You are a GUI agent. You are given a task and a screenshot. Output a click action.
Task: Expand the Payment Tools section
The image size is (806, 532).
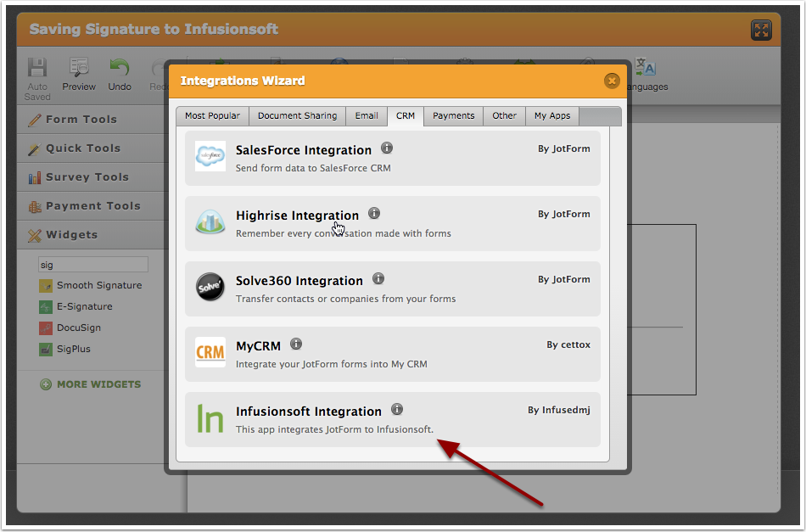(93, 205)
